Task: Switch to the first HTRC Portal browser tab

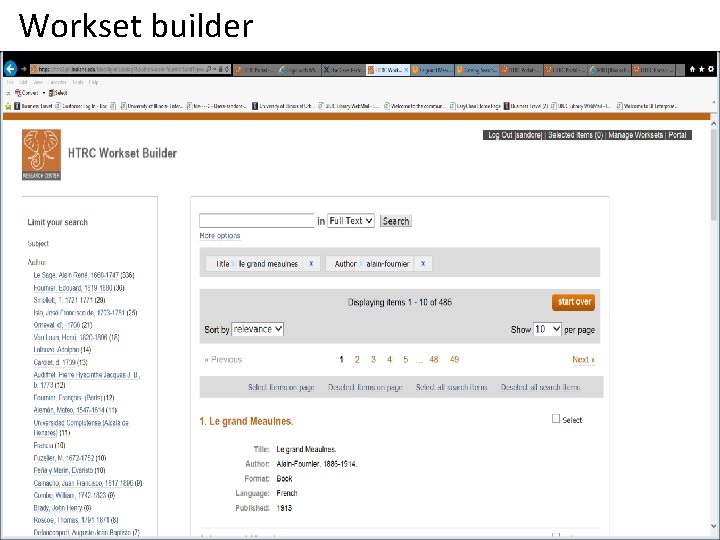Action: pyautogui.click(x=255, y=70)
